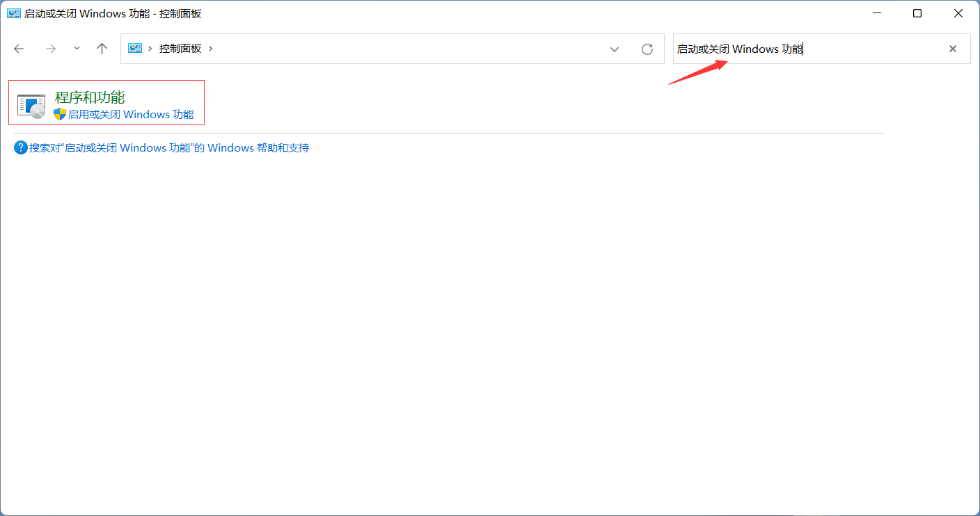
Task: Open 启用或关闭 Windows 功能 link
Action: click(x=131, y=114)
